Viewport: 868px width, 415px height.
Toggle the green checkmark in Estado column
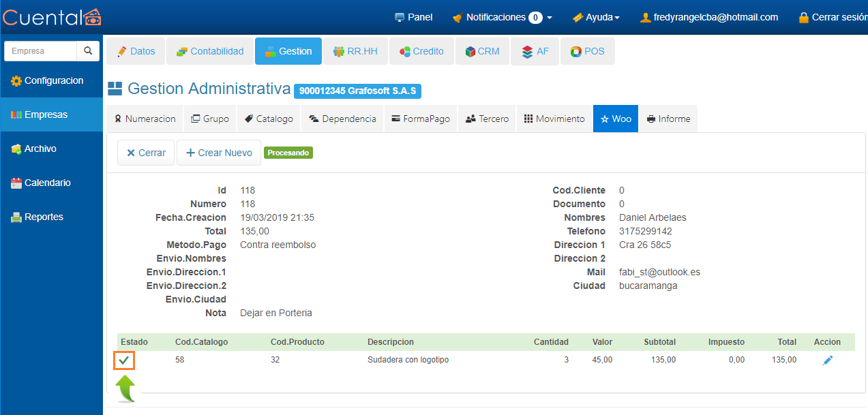pyautogui.click(x=124, y=360)
